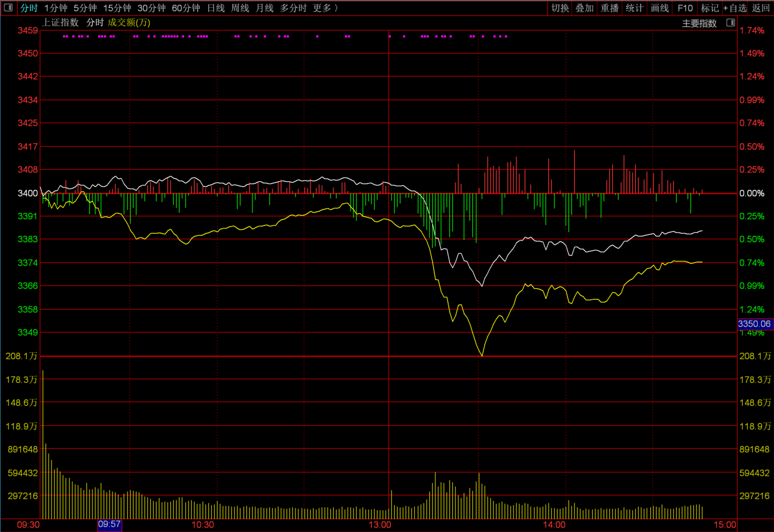Select the 15分钟 period tab

point(117,8)
